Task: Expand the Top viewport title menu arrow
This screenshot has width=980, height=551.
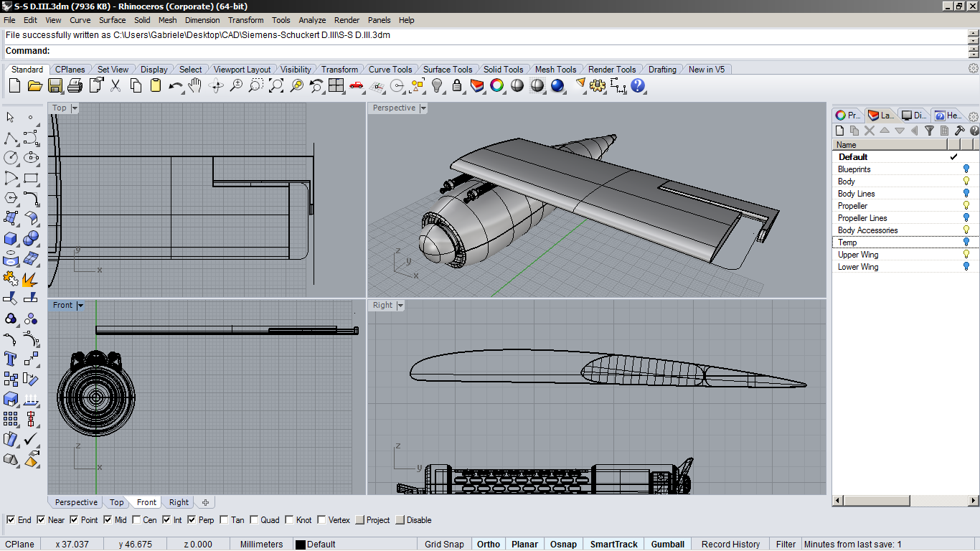Action: coord(75,108)
